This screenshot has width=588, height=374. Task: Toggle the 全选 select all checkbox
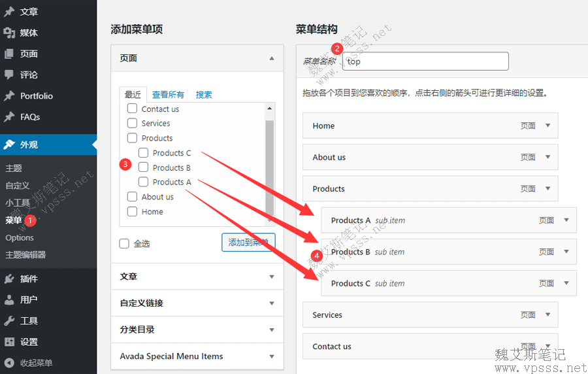click(124, 243)
